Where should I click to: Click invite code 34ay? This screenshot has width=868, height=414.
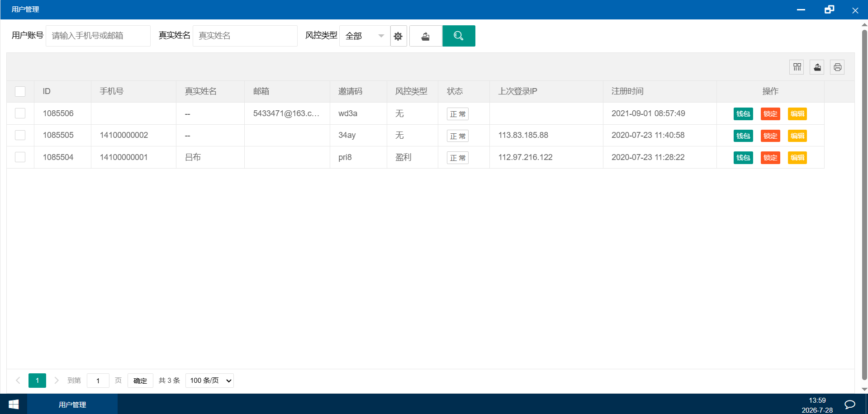347,135
